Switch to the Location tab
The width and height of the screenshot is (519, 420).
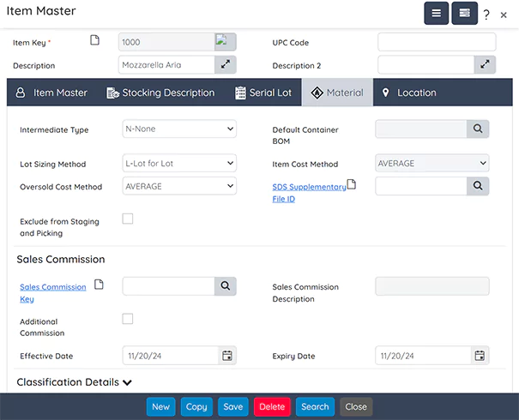(408, 93)
